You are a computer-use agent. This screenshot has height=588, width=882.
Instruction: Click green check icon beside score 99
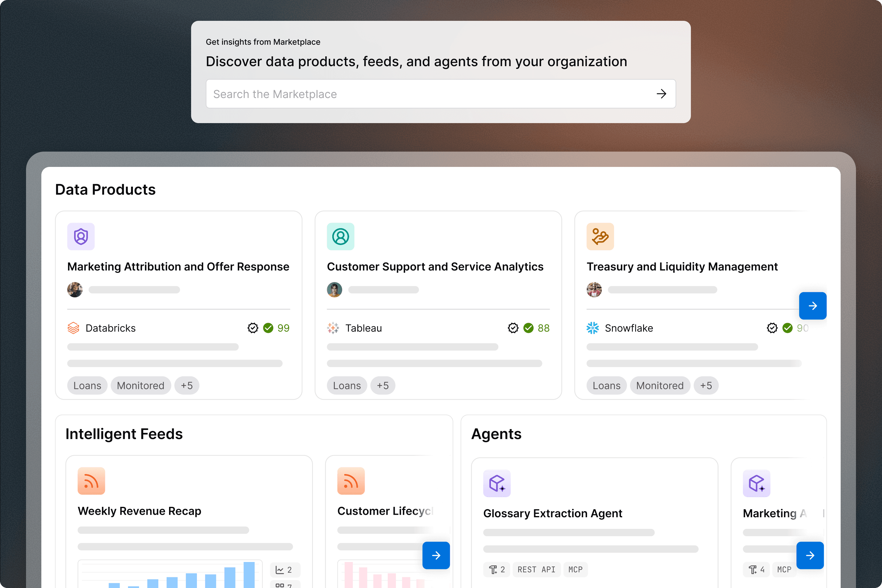(268, 328)
